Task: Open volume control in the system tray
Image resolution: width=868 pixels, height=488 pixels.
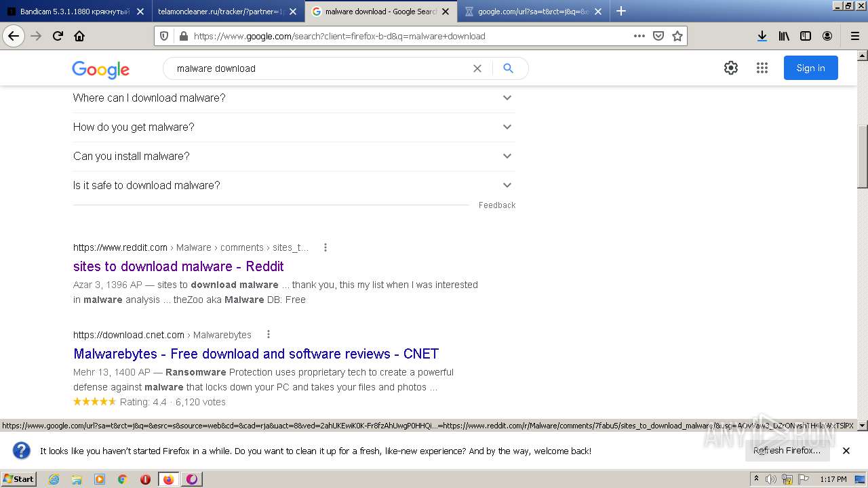Action: (x=771, y=479)
